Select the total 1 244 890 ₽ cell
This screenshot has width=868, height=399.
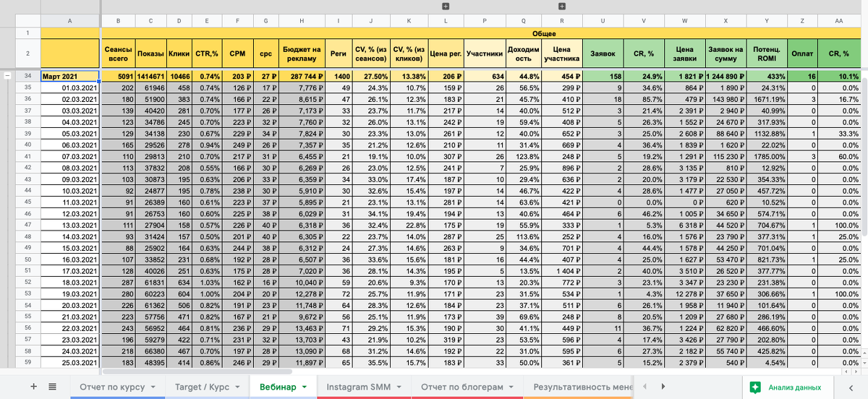[x=726, y=76]
